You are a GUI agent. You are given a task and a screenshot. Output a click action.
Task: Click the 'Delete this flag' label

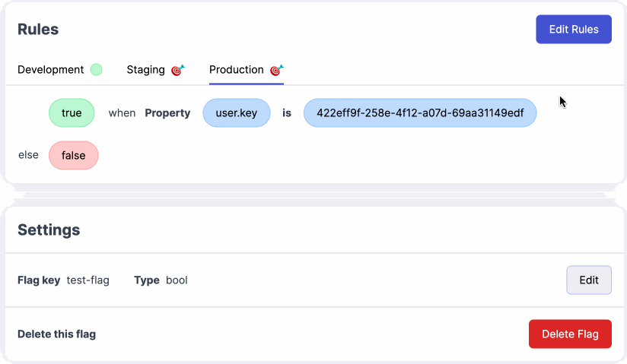(57, 334)
